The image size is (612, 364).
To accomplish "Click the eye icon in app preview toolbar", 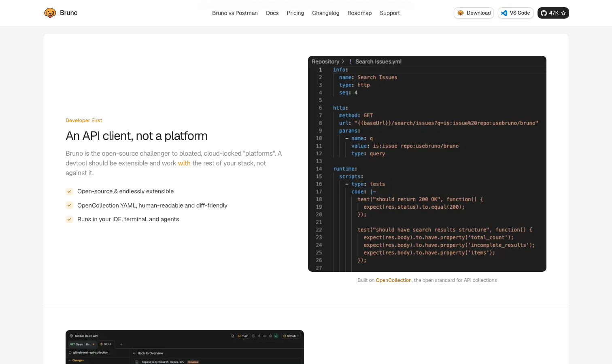I will point(265,336).
